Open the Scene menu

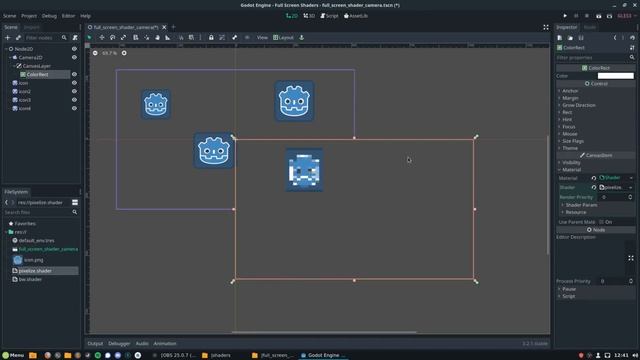[9, 16]
